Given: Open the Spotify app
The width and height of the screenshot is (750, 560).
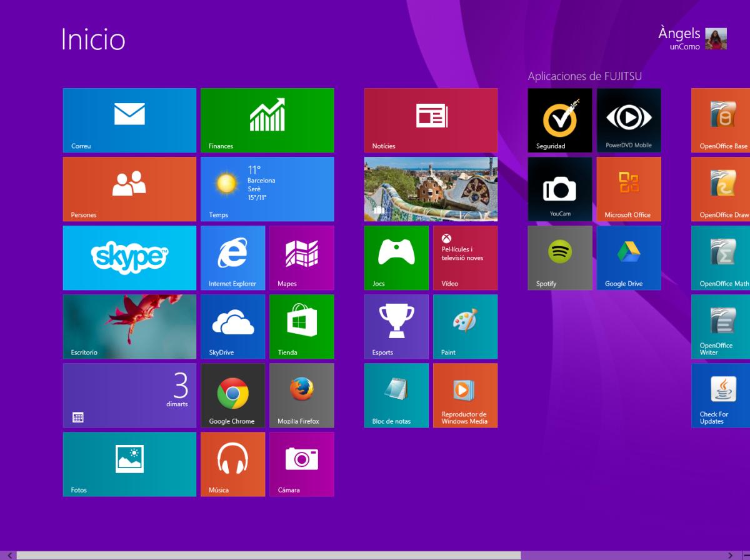Looking at the screenshot, I should [560, 257].
